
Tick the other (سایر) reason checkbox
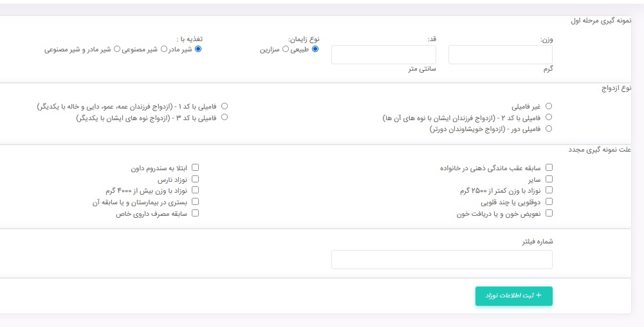click(549, 179)
